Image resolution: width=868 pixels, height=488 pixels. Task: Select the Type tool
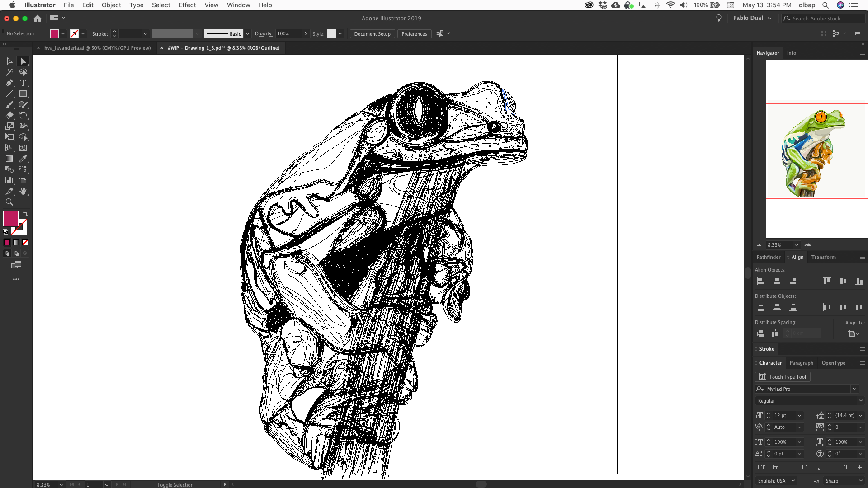click(23, 83)
